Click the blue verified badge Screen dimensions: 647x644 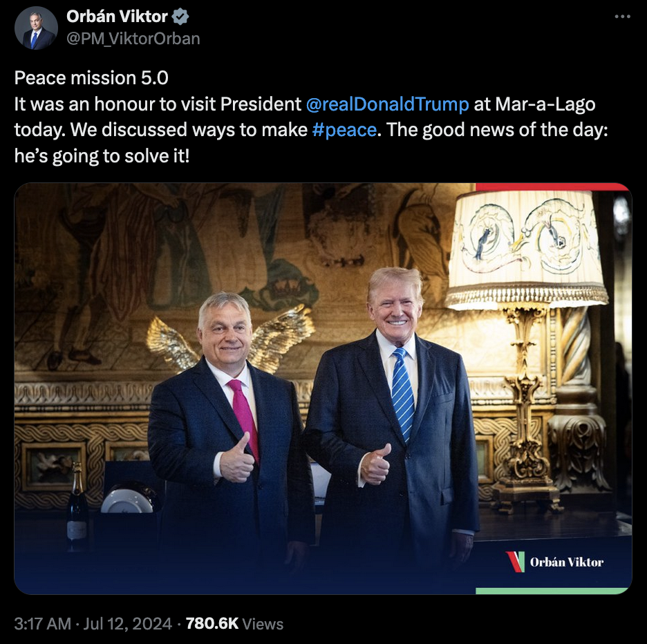pyautogui.click(x=180, y=17)
